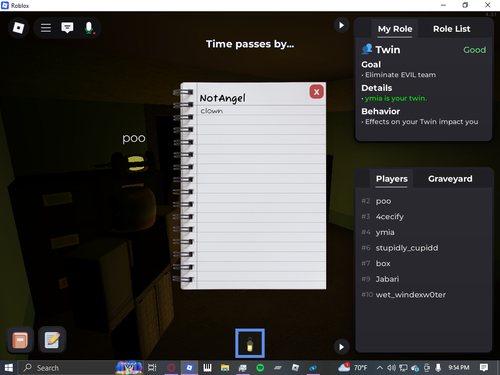Toggle the chat window icon

tap(67, 28)
